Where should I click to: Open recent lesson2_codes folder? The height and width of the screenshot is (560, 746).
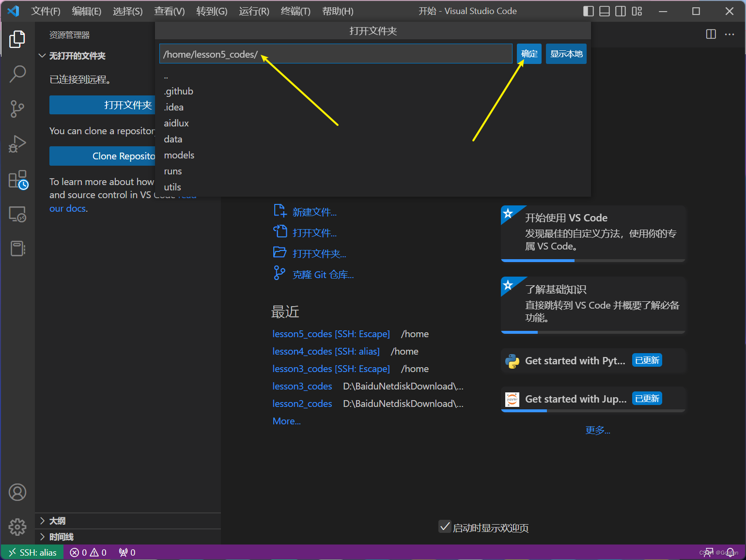(302, 404)
